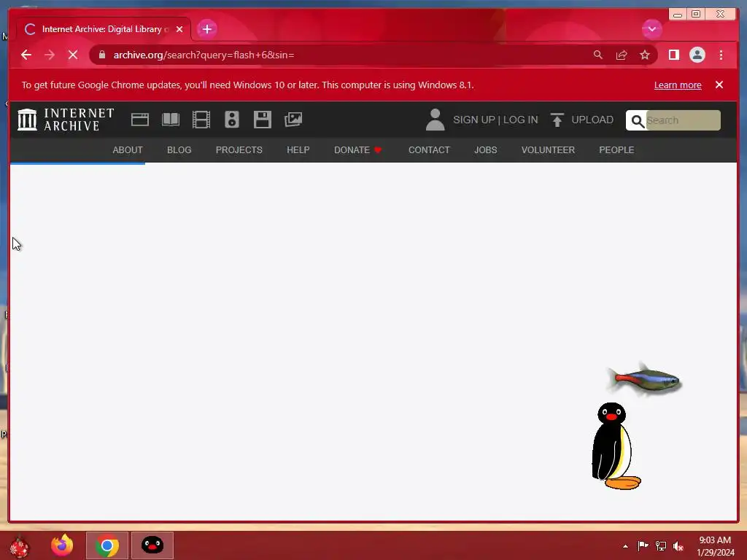Screen dimensions: 747x560
Task: Open the Start ornament button
Action: [20, 545]
